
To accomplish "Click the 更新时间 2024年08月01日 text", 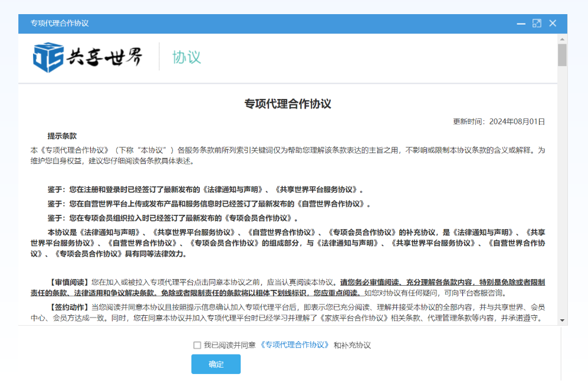I will coord(498,122).
